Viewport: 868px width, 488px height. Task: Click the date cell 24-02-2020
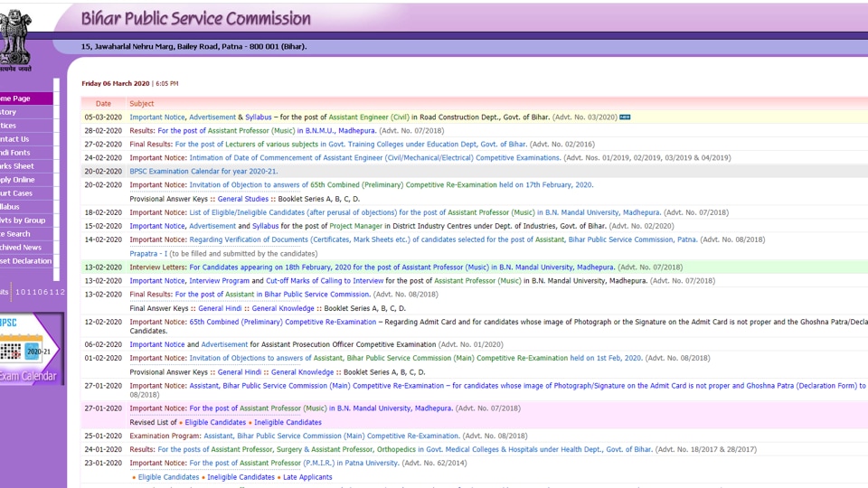[103, 157]
